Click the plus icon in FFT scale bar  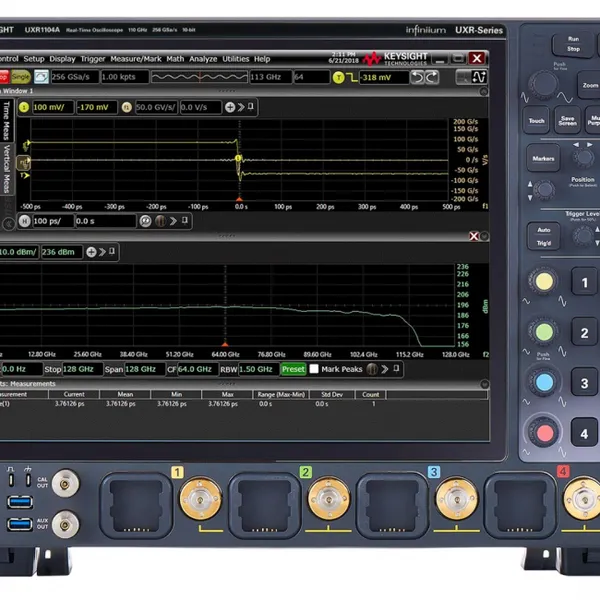[91, 252]
